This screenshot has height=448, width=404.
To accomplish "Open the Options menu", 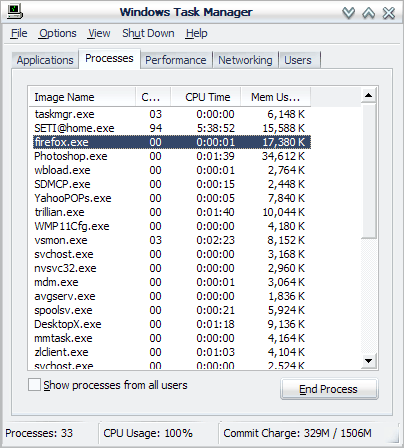I will click(x=58, y=33).
